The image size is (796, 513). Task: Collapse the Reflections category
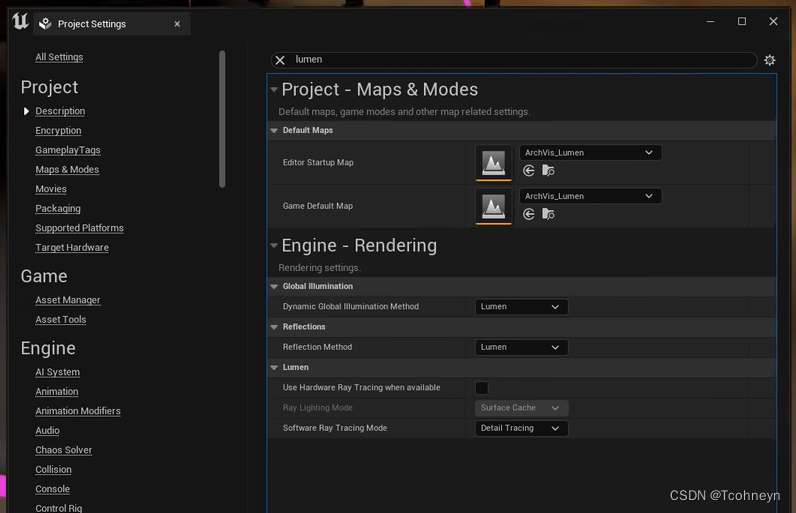click(274, 327)
